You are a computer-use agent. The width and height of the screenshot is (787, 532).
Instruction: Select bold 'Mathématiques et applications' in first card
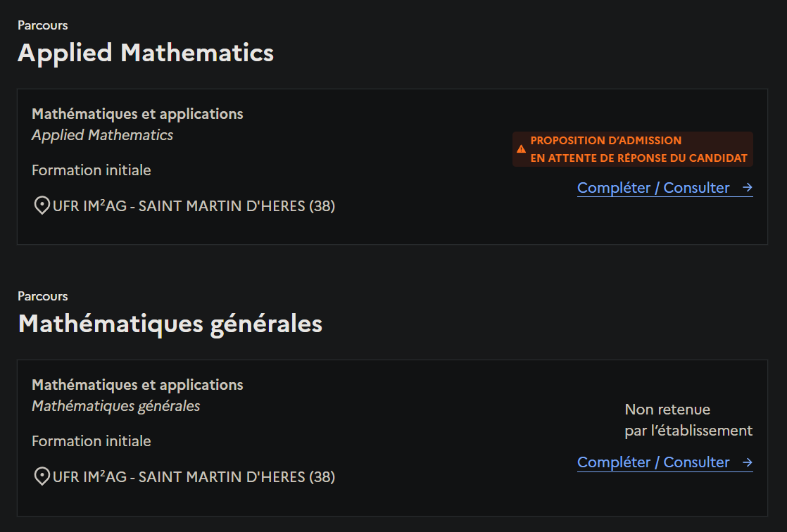pos(137,114)
